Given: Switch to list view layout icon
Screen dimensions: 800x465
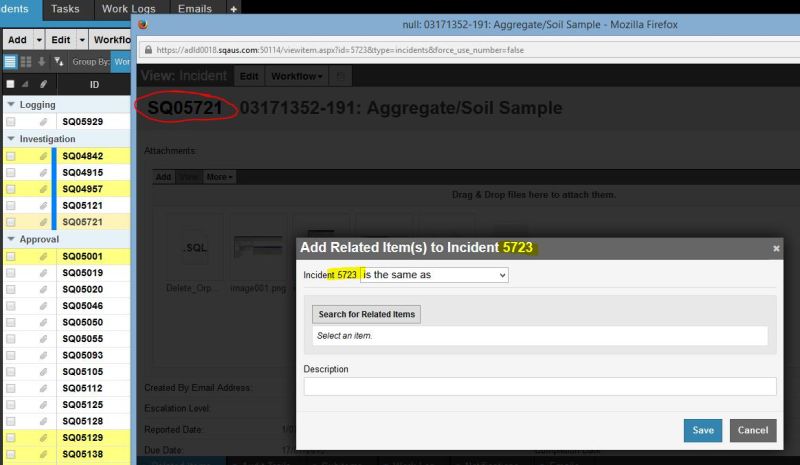Looking at the screenshot, I should (10, 62).
